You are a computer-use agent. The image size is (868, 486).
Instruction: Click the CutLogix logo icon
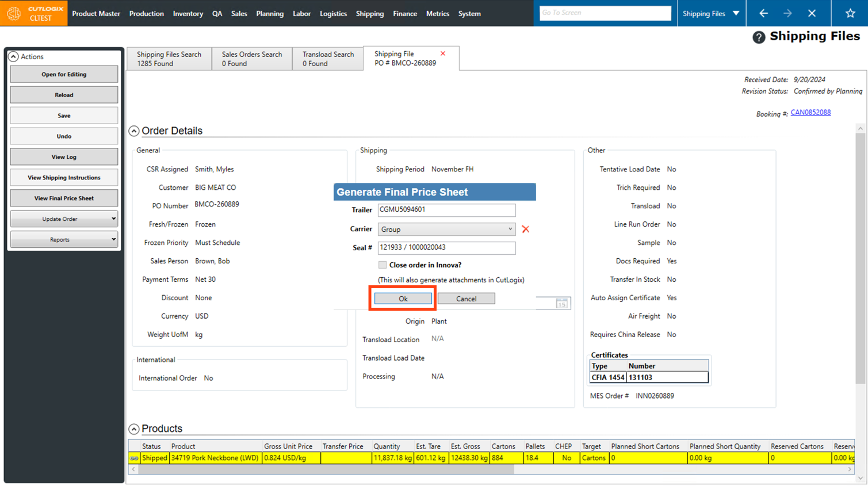tap(14, 13)
